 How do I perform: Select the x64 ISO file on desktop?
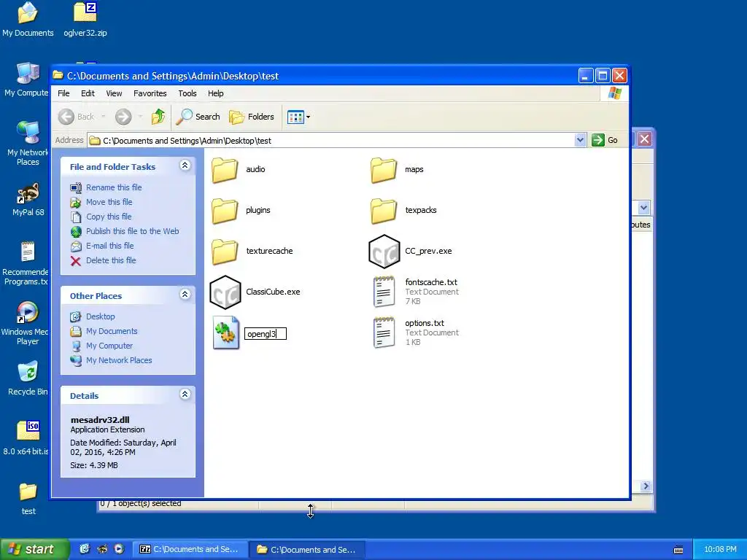pyautogui.click(x=28, y=438)
